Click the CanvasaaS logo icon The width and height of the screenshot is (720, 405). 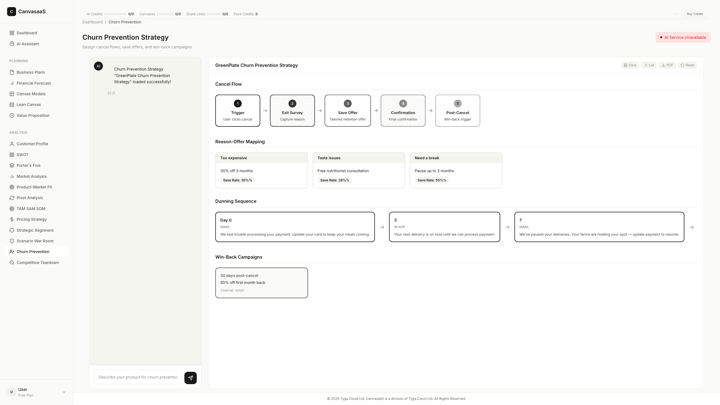[11, 11]
